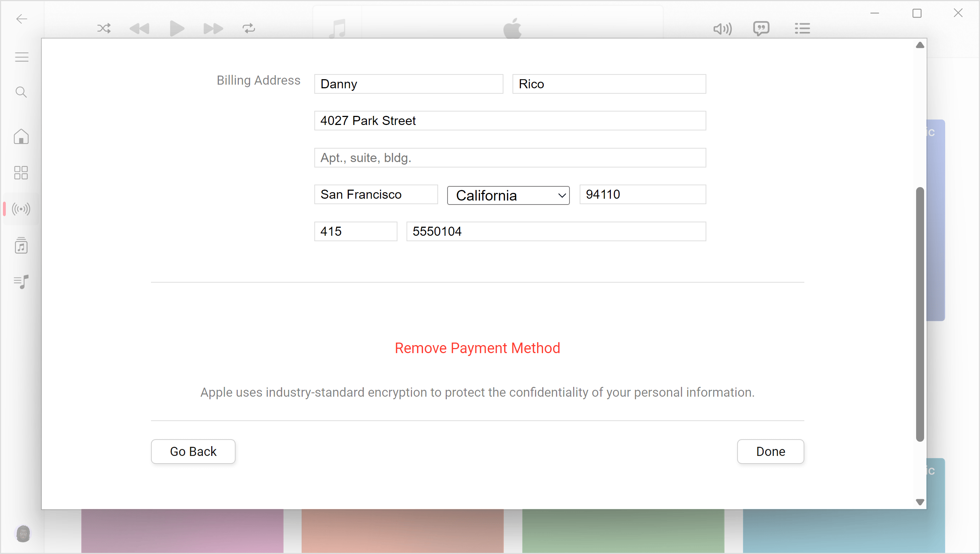Screen dimensions: 980x554
Task: Click the play button icon
Action: point(176,28)
